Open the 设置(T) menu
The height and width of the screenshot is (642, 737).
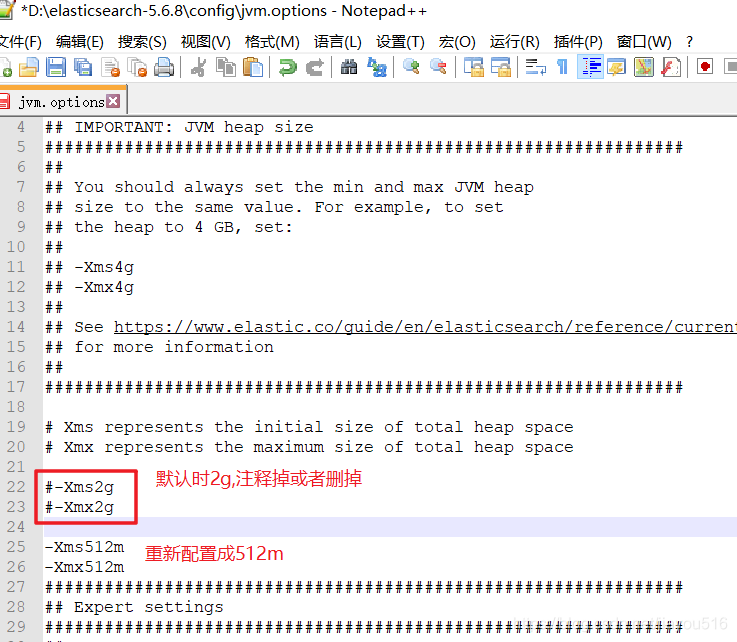point(400,42)
